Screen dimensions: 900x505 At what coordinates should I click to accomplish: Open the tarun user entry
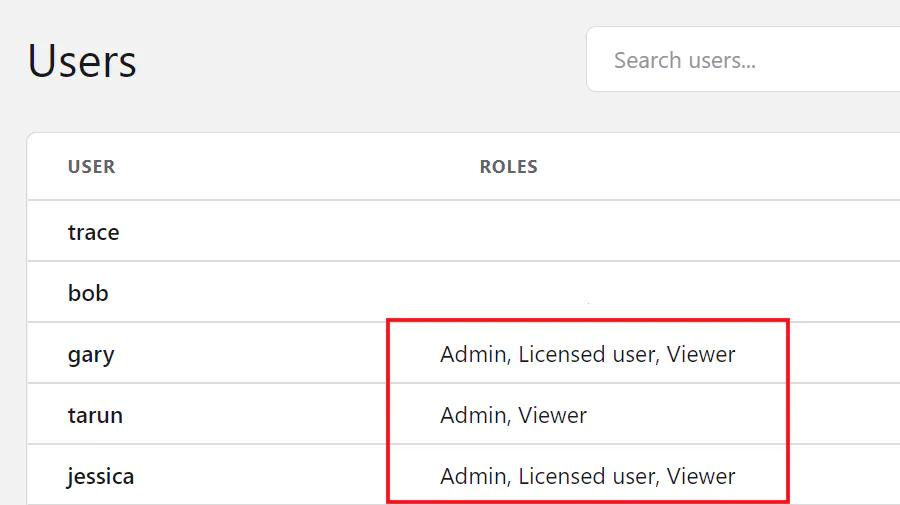(x=95, y=415)
